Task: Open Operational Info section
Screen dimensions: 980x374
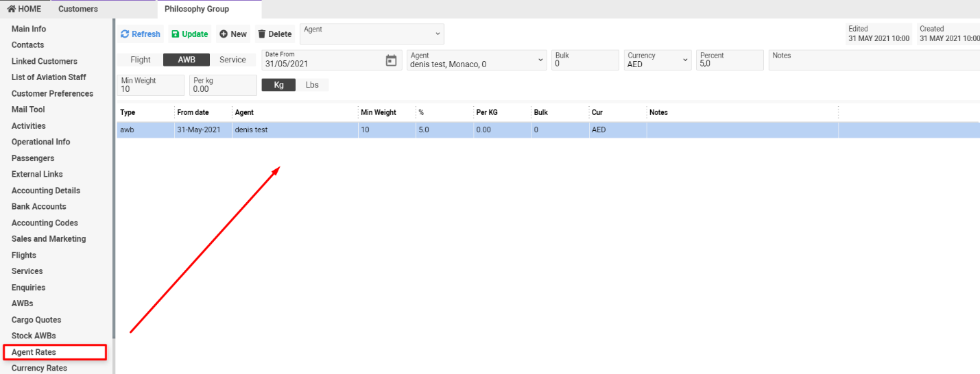Action: tap(40, 142)
